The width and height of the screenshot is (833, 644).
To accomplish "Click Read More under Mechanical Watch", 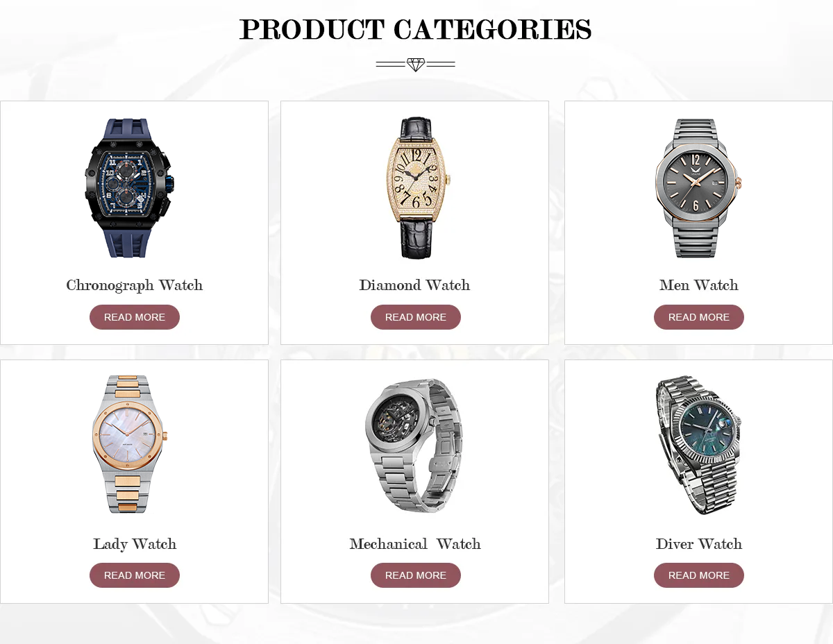I will point(416,575).
